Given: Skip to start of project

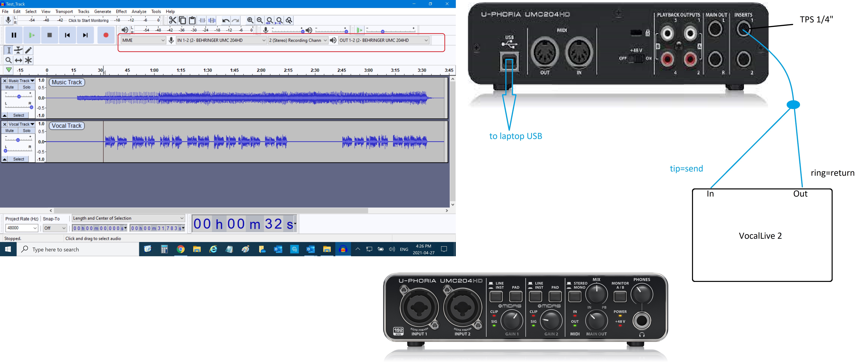Looking at the screenshot, I should [67, 35].
